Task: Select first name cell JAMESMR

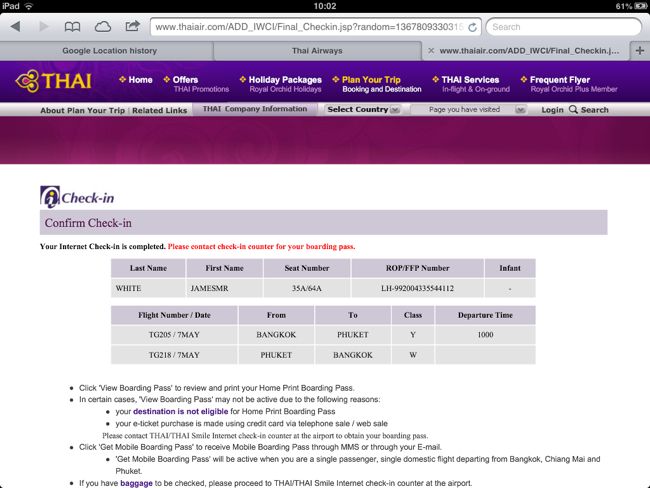Action: [224, 288]
